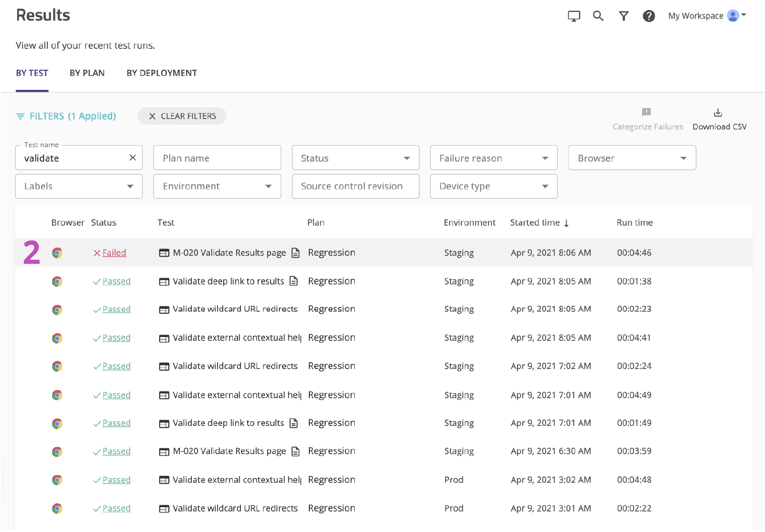The width and height of the screenshot is (765, 532).
Task: Open the Status filter dropdown
Action: point(355,158)
